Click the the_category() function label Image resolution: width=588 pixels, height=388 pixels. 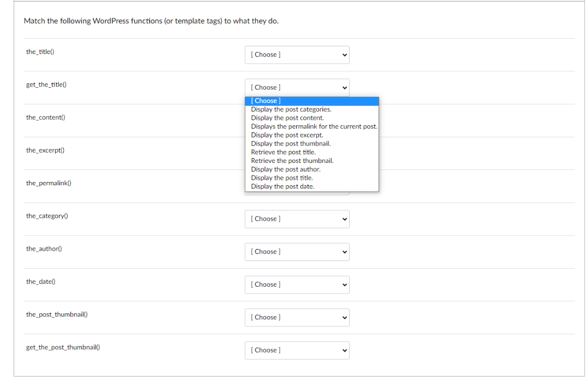(x=47, y=216)
